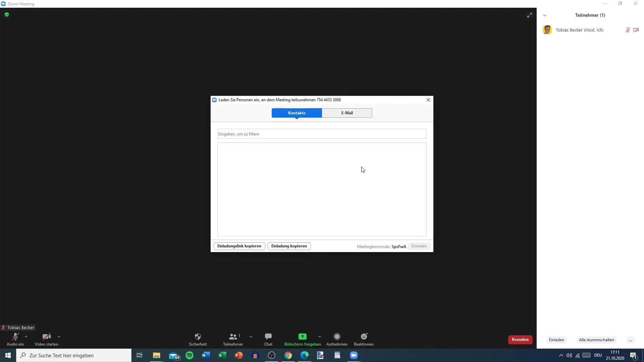Open Task View on taskbar

pos(140,355)
